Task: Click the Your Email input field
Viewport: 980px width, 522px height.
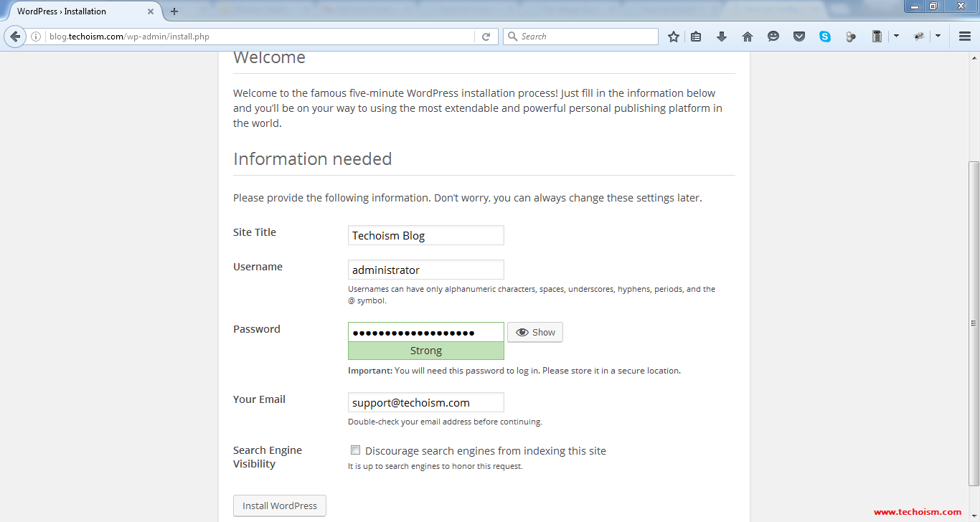Action: 426,402
